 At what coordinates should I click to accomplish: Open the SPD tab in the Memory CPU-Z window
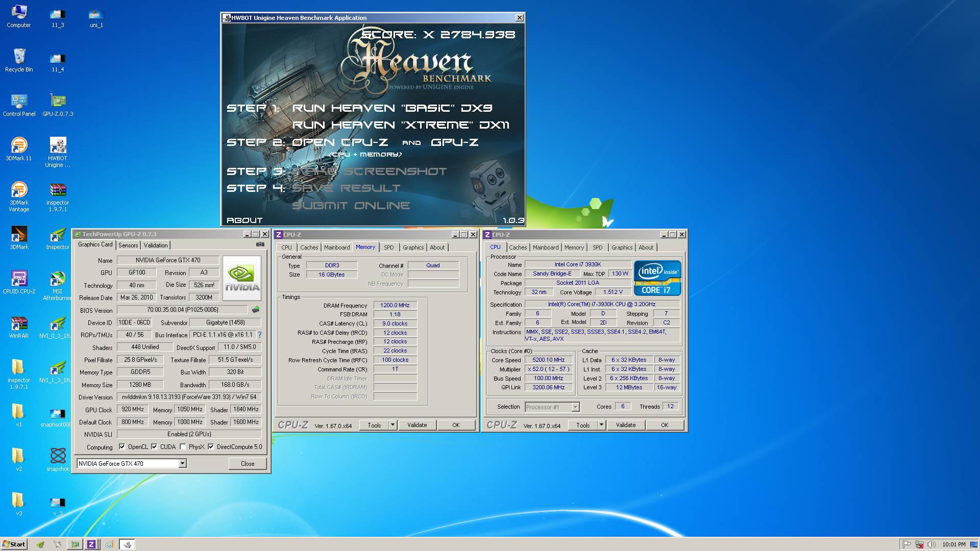click(389, 247)
